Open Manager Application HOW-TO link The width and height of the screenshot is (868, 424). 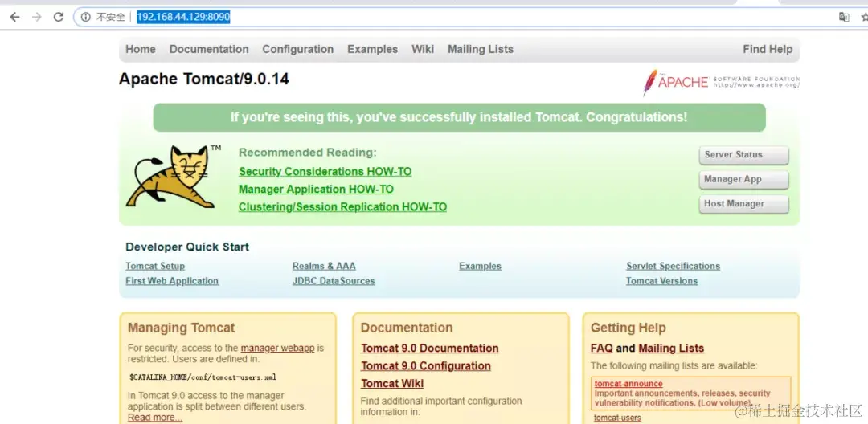click(x=316, y=189)
